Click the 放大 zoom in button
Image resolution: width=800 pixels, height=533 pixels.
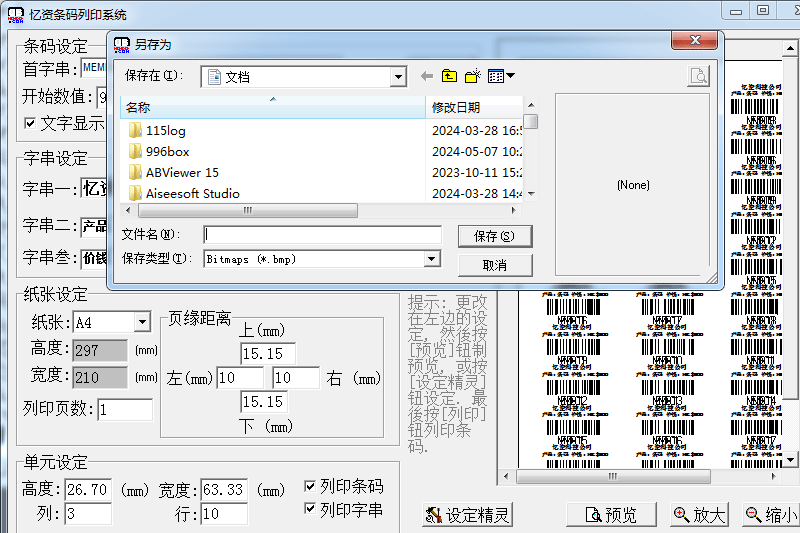pos(699,515)
